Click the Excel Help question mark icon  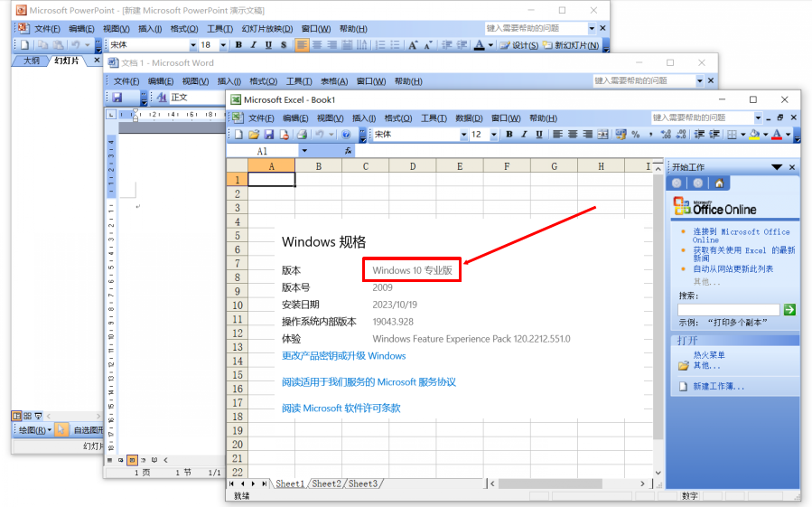pyautogui.click(x=346, y=135)
